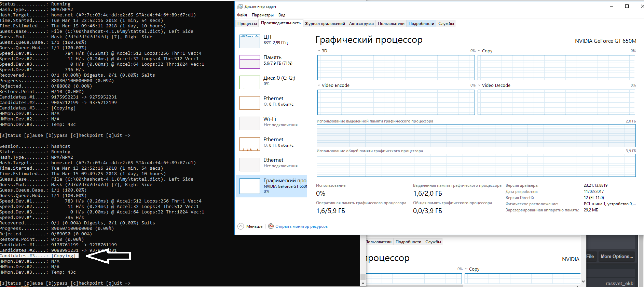Click the terminal scrollbar down arrow
The image size is (644, 287).
click(363, 283)
